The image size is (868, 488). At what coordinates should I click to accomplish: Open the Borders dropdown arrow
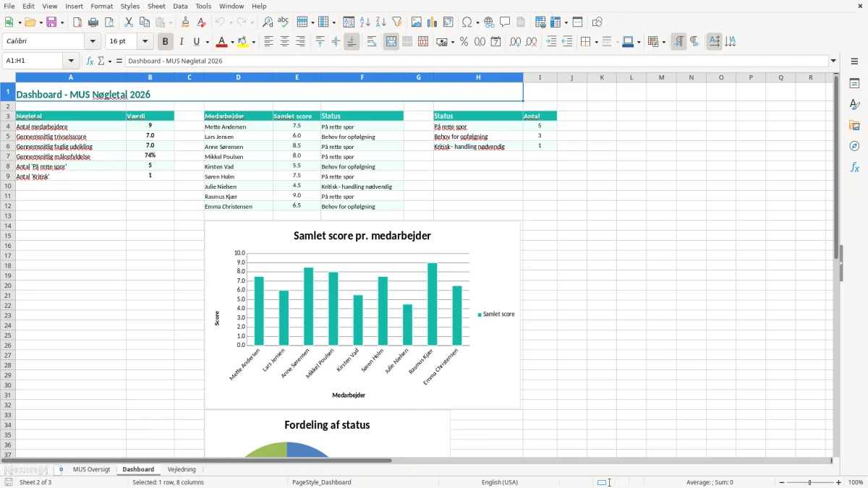595,42
